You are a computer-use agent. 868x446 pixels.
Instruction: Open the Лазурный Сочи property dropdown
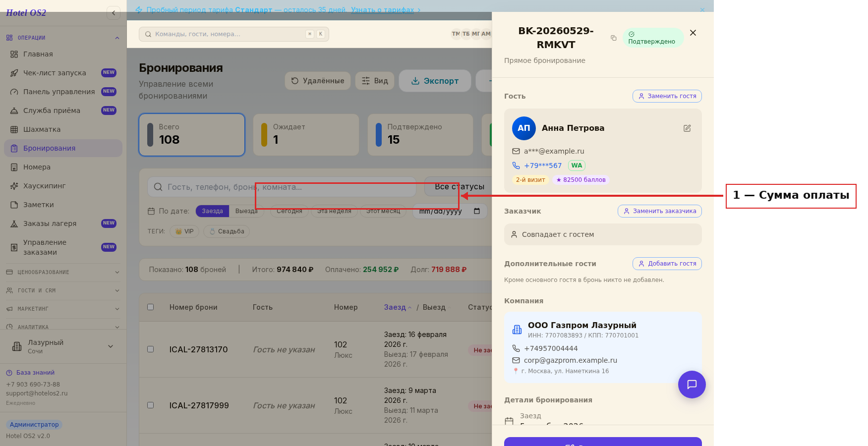coord(63,346)
